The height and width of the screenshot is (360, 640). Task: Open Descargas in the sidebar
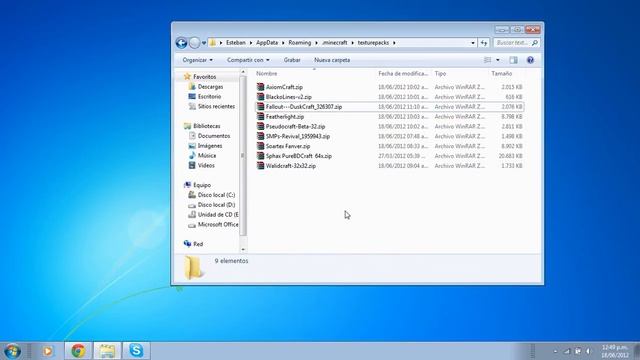210,87
